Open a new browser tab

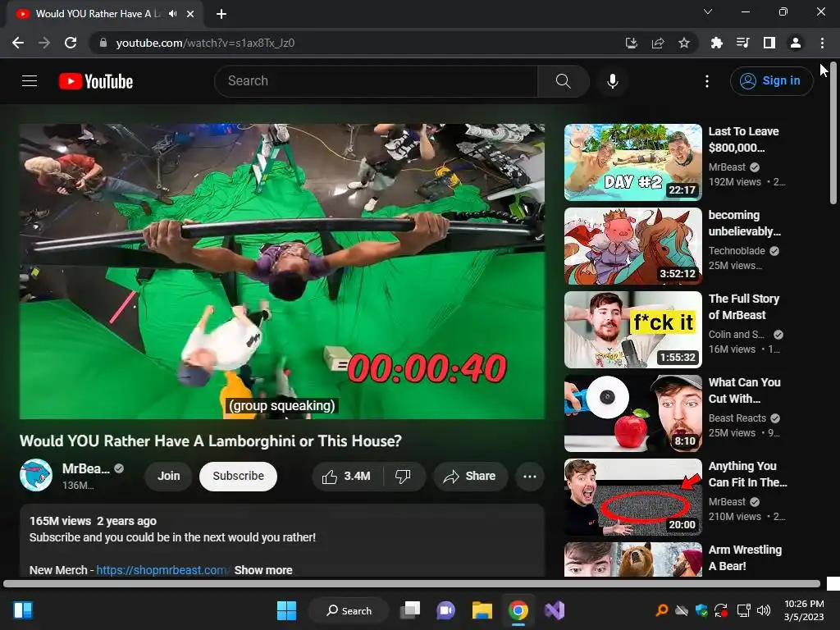221,14
